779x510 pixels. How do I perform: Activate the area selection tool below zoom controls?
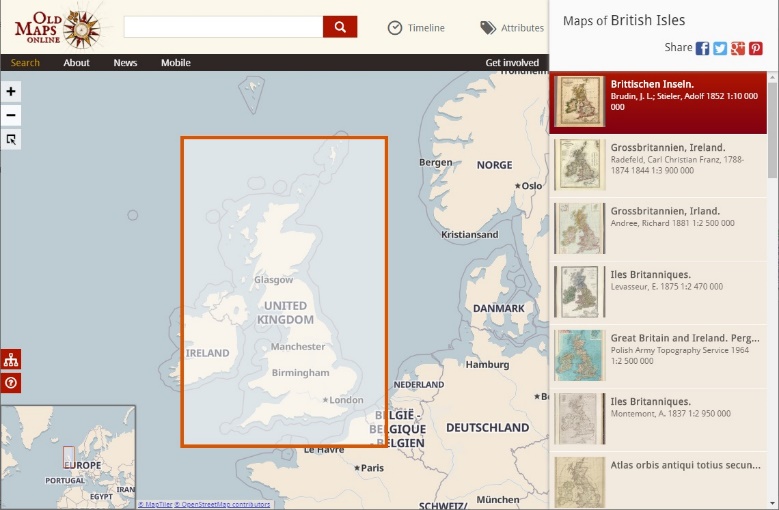click(x=11, y=139)
